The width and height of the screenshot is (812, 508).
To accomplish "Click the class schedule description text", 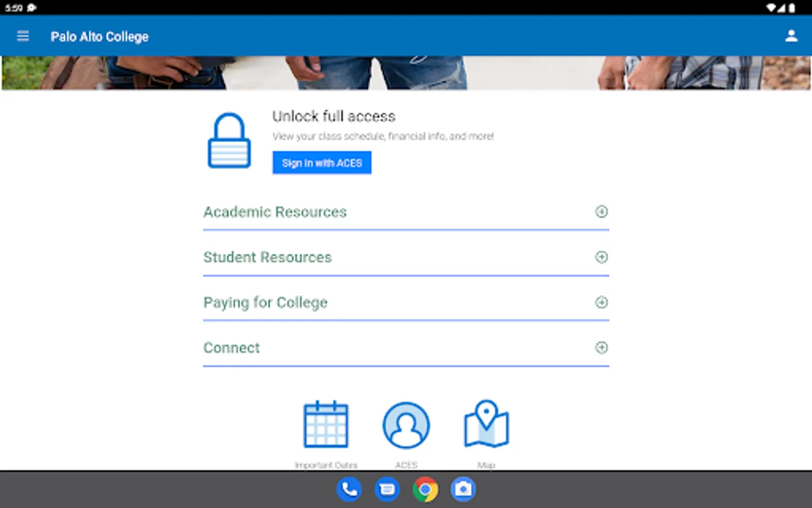I will (x=383, y=136).
